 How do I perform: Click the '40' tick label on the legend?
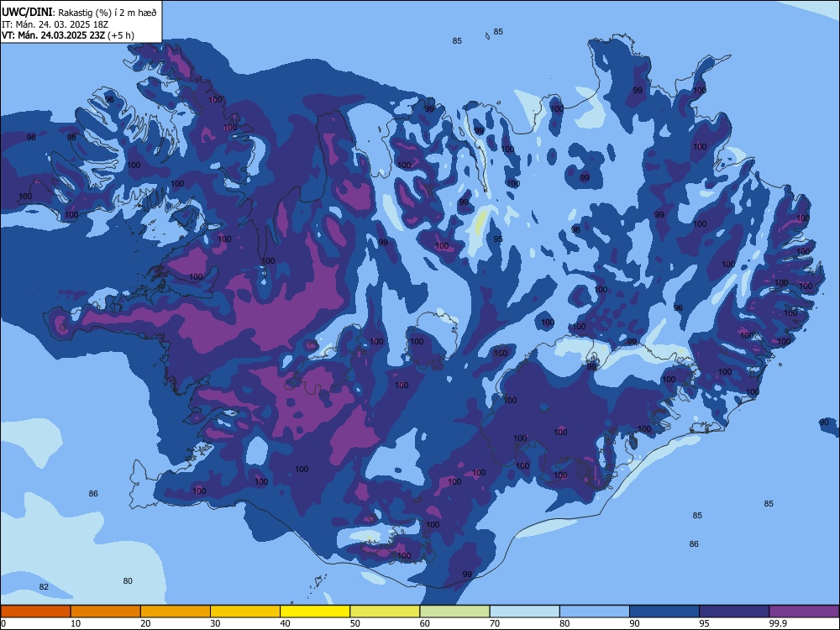(285, 623)
